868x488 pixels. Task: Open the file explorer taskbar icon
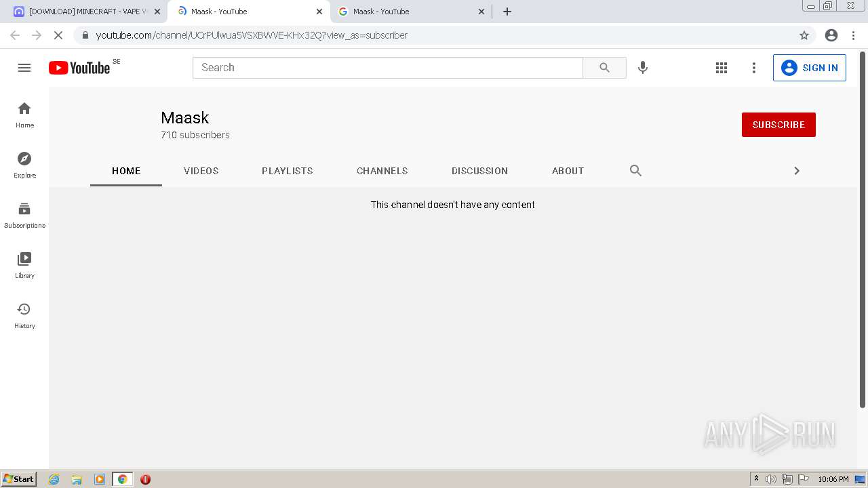[77, 479]
